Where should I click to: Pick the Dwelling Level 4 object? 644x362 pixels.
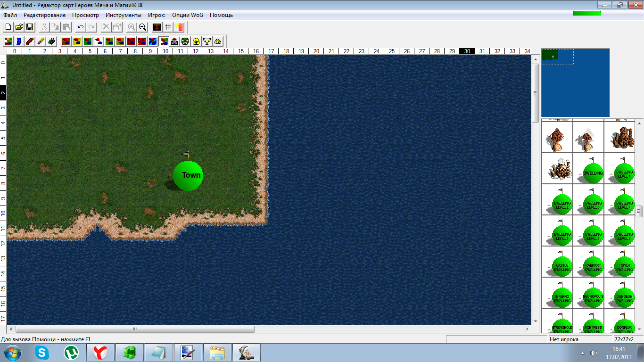[619, 199]
